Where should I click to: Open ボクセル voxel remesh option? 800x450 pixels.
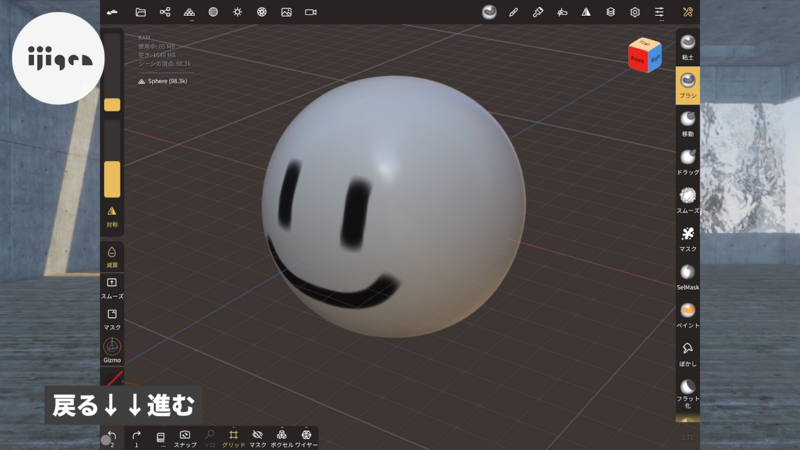click(x=282, y=438)
